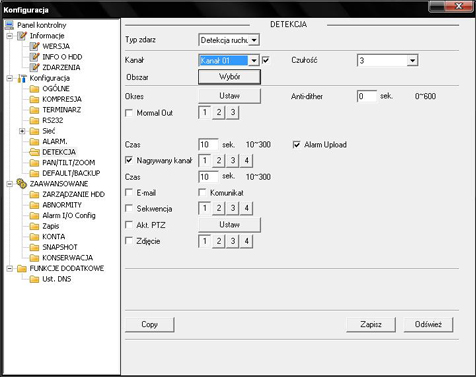Click the Alarm I/O Config folder icon
Screen dimensions: 476x377
pos(34,216)
